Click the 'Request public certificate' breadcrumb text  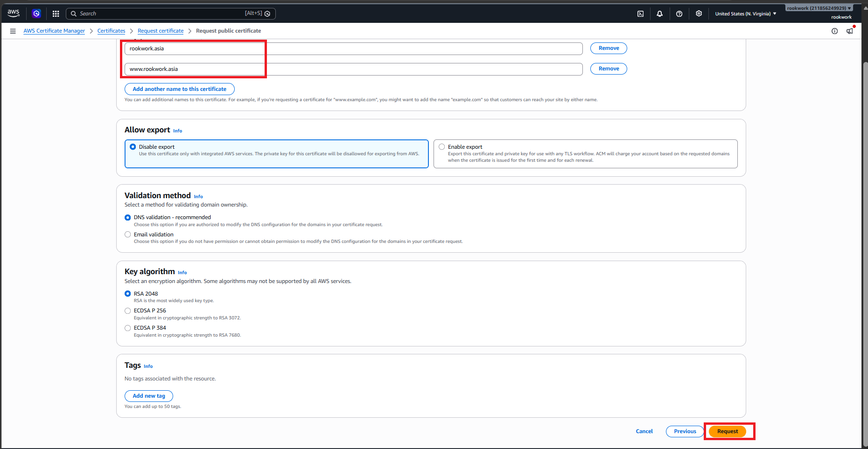229,31
